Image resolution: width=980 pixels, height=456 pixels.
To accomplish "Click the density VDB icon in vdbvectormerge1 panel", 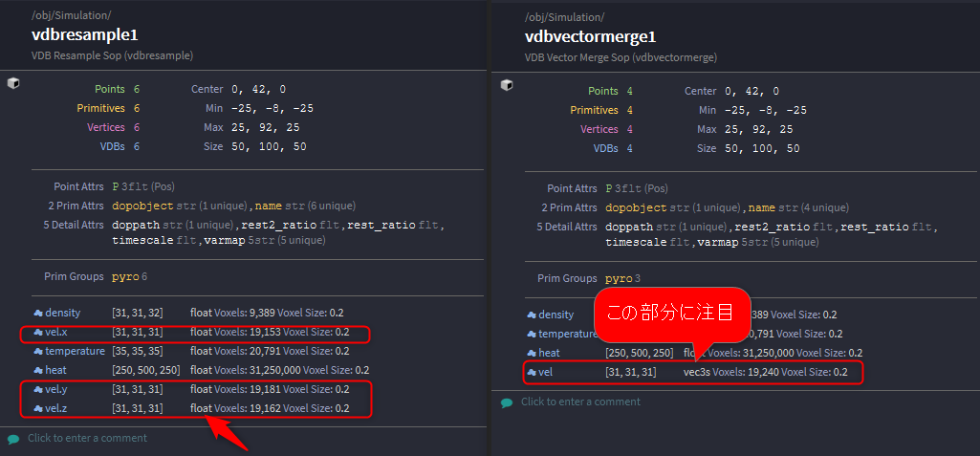I will point(532,315).
